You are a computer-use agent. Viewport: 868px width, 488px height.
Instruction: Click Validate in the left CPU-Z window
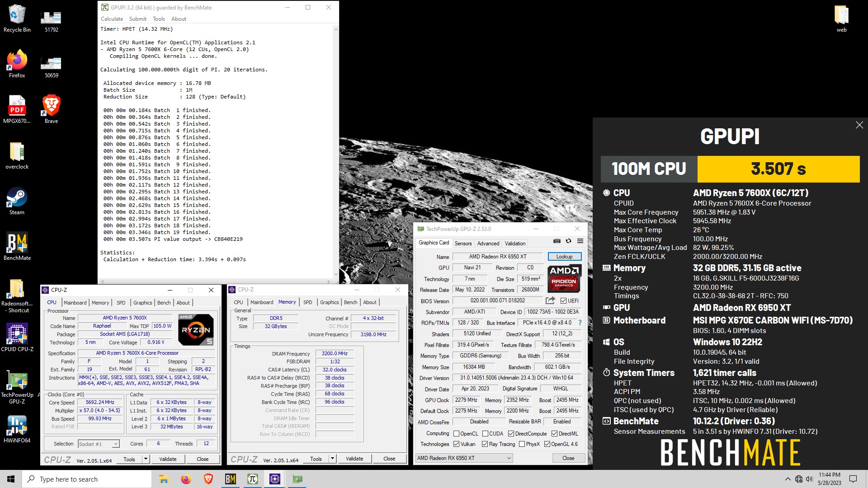pyautogui.click(x=168, y=459)
